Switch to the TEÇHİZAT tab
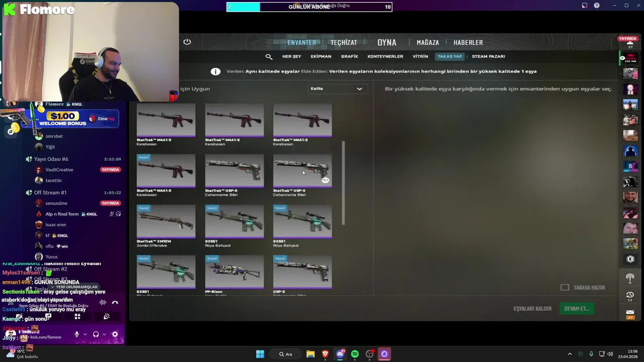Viewport: 644px width, 362px height. coord(344,43)
